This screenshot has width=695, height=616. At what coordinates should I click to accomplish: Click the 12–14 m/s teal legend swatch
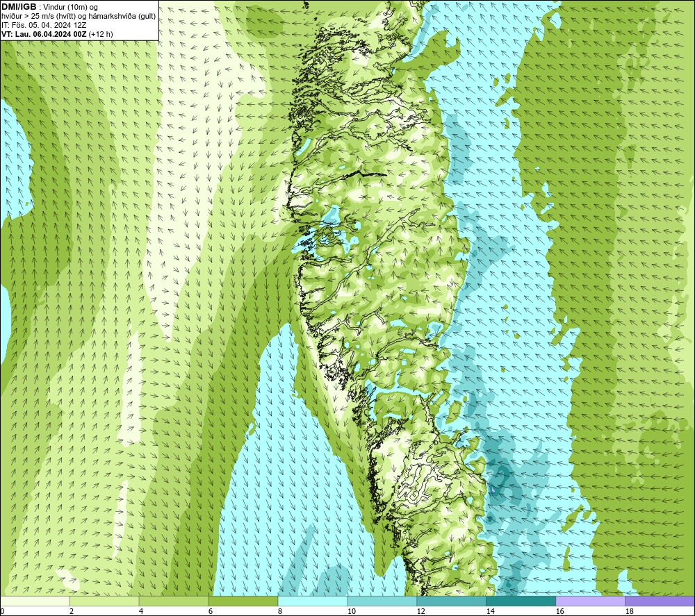451,601
